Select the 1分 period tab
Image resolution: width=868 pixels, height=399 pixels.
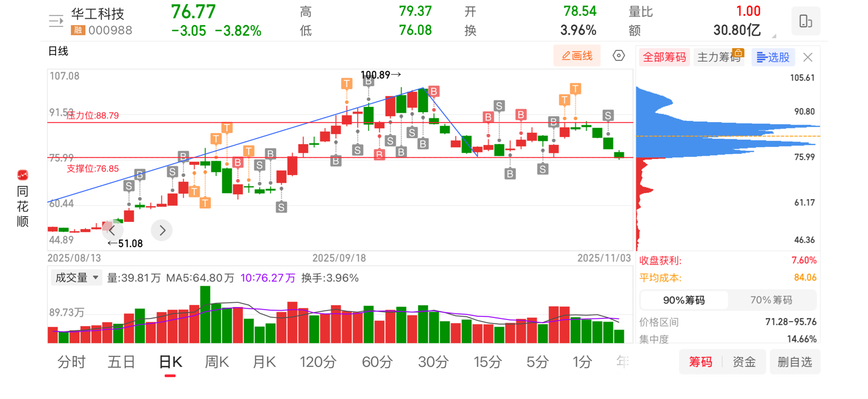tap(582, 362)
